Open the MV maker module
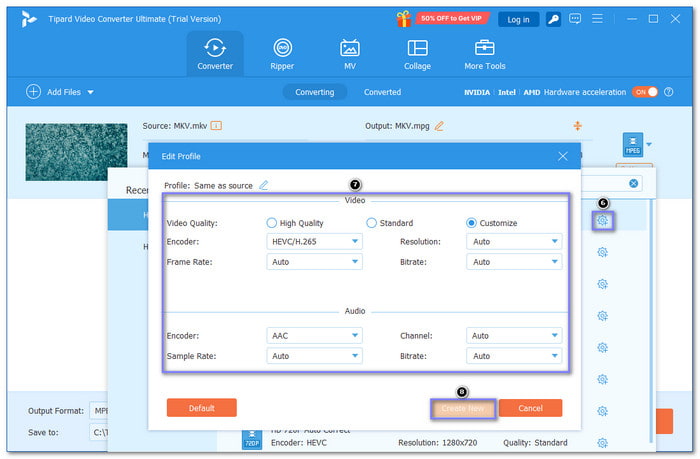Viewport: 700px width, 459px height. point(350,54)
